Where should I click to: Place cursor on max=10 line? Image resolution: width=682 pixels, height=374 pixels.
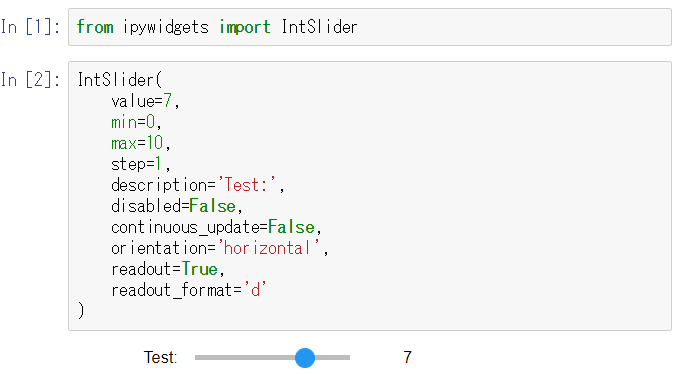point(140,143)
